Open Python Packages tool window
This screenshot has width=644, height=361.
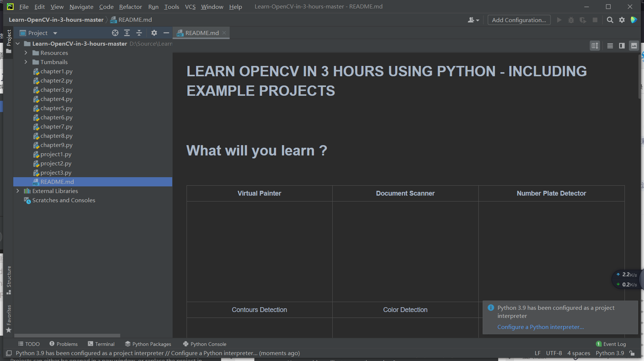[148, 344]
